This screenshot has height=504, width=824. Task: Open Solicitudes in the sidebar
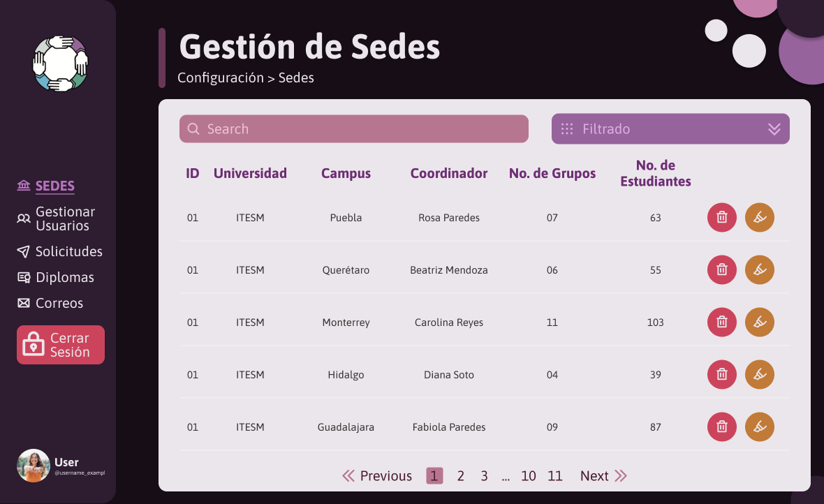tap(59, 251)
